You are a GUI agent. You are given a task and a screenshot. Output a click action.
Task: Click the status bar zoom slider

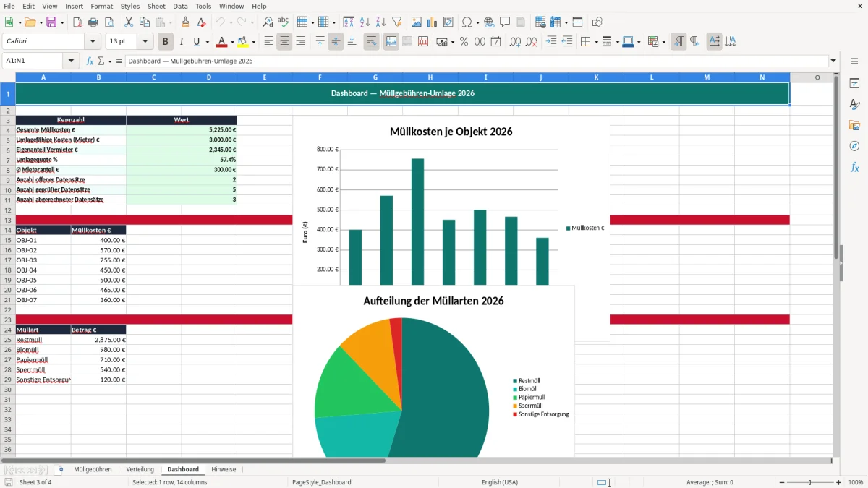[x=810, y=482]
